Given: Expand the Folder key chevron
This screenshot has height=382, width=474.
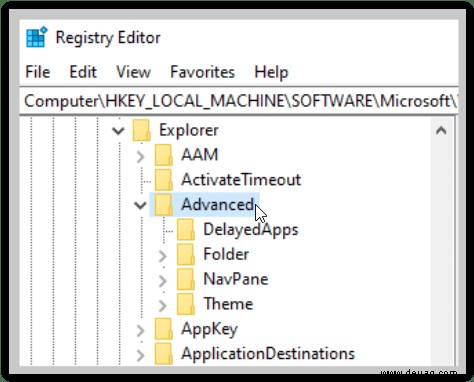Looking at the screenshot, I should point(163,256).
